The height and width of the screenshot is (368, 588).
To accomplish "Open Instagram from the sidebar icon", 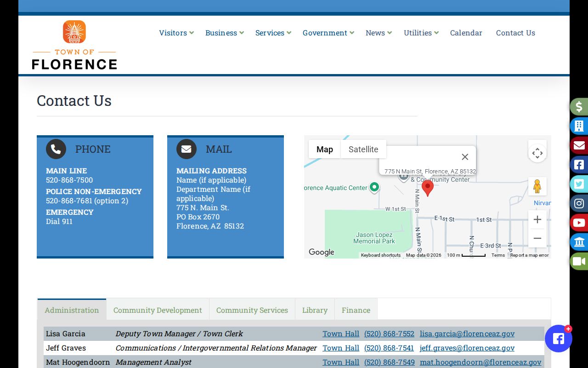I will click(579, 203).
